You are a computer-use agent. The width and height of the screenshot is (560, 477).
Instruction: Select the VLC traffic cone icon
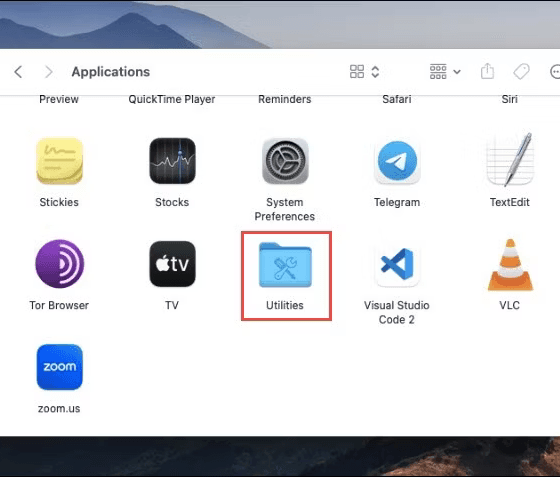[510, 265]
